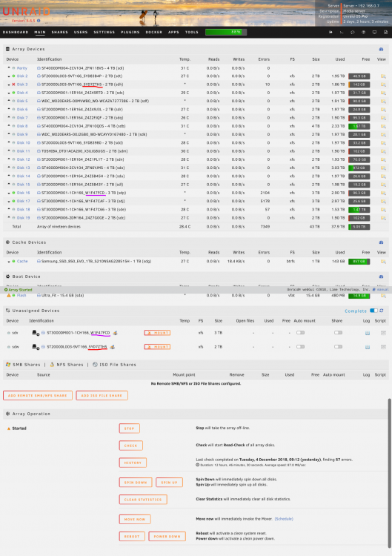The image size is (392, 556).
Task: Switch to the Docker tab
Action: click(154, 33)
